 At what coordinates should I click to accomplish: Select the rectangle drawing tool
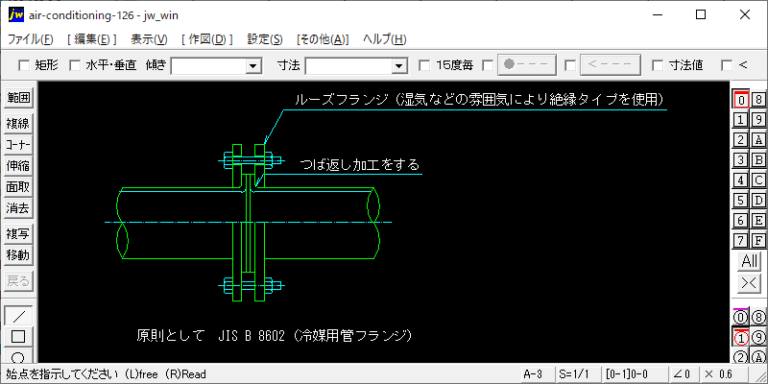18,336
